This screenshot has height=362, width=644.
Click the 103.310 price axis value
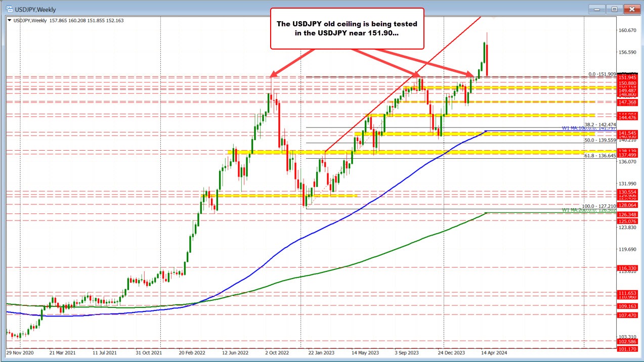[x=628, y=337]
